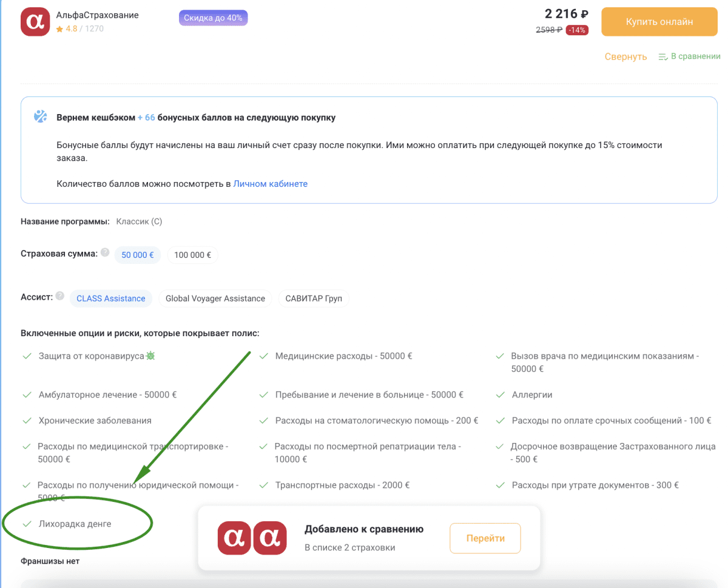Click help icon next to Ассист
The height and width of the screenshot is (588, 728).
(x=59, y=296)
